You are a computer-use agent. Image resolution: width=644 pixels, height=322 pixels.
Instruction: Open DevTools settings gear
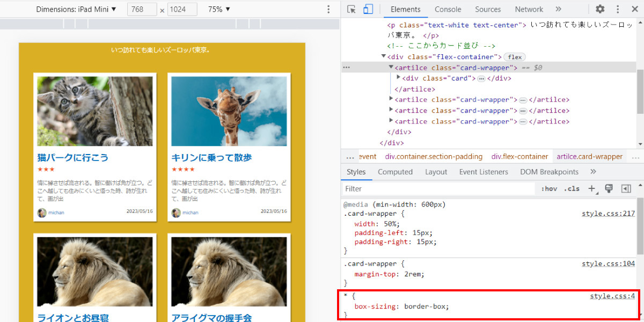coord(600,9)
